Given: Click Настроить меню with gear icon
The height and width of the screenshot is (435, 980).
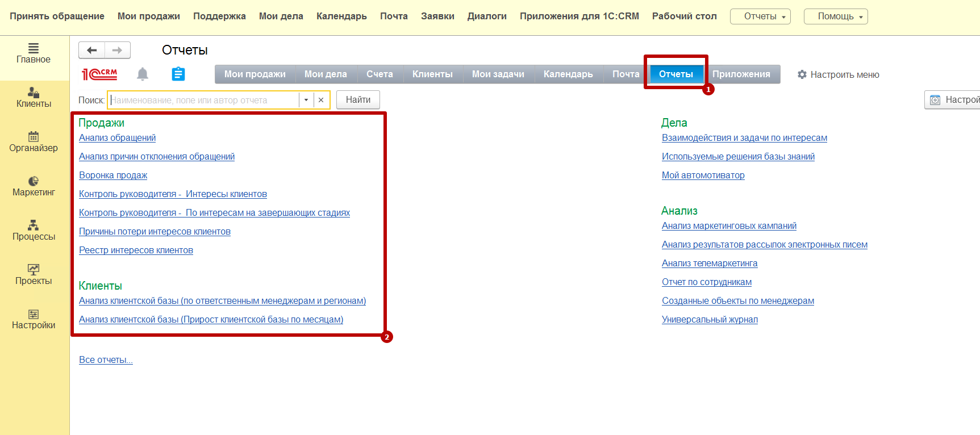Looking at the screenshot, I should coord(839,74).
